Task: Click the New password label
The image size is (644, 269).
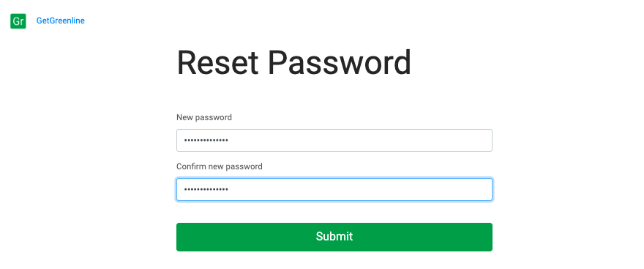Action: pos(204,117)
